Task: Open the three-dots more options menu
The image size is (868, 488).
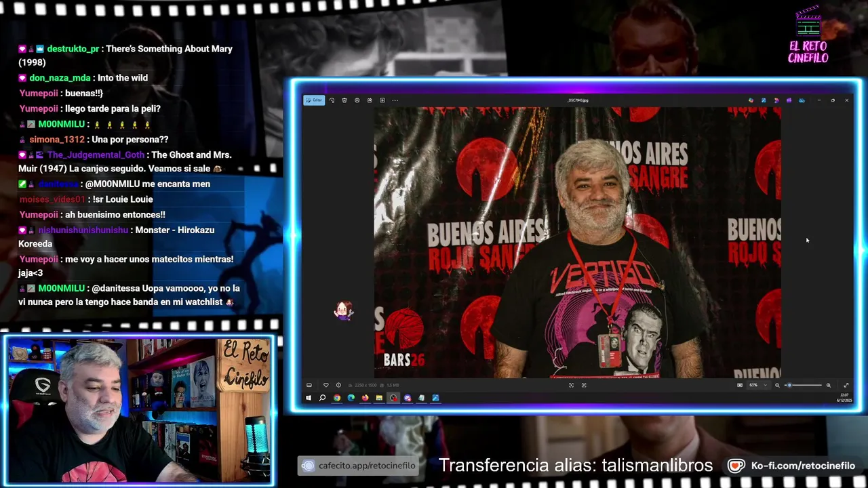Action: click(395, 100)
